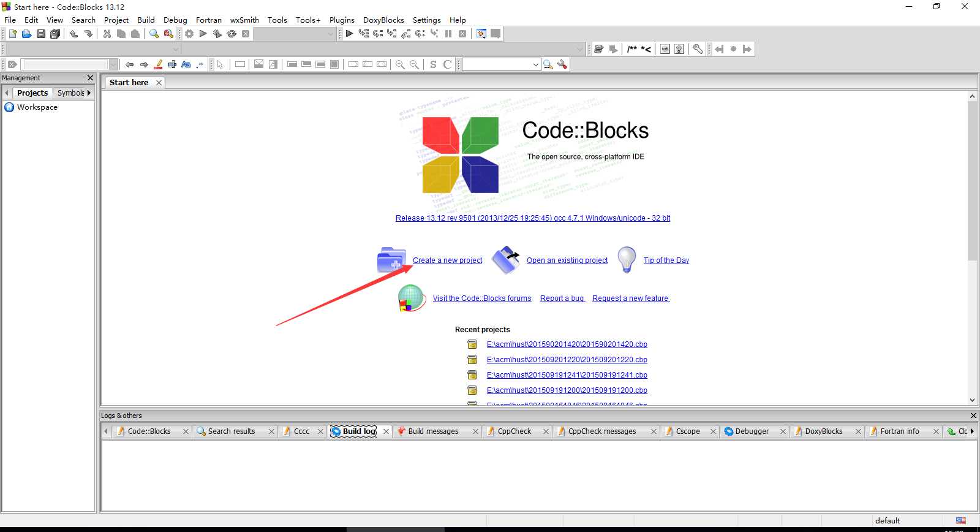Image resolution: width=980 pixels, height=532 pixels.
Task: Click the Find magnifier icon in main toolbar
Action: tap(154, 34)
